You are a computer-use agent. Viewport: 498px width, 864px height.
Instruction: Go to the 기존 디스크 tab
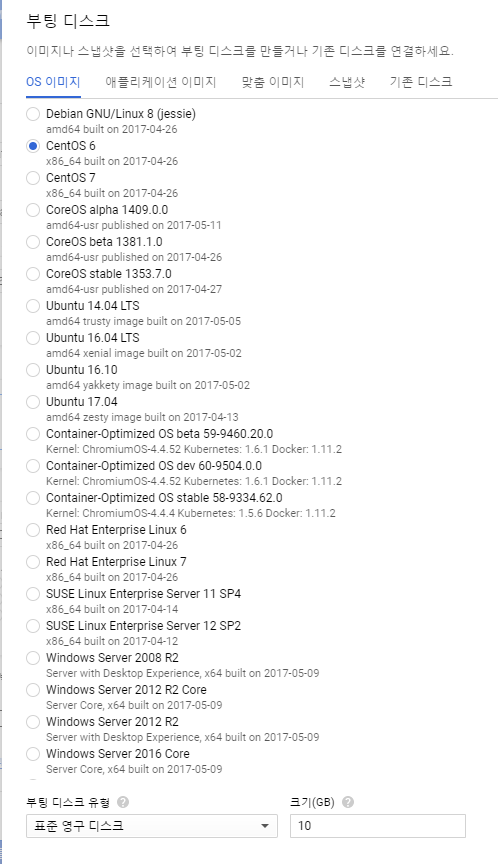pyautogui.click(x=421, y=82)
